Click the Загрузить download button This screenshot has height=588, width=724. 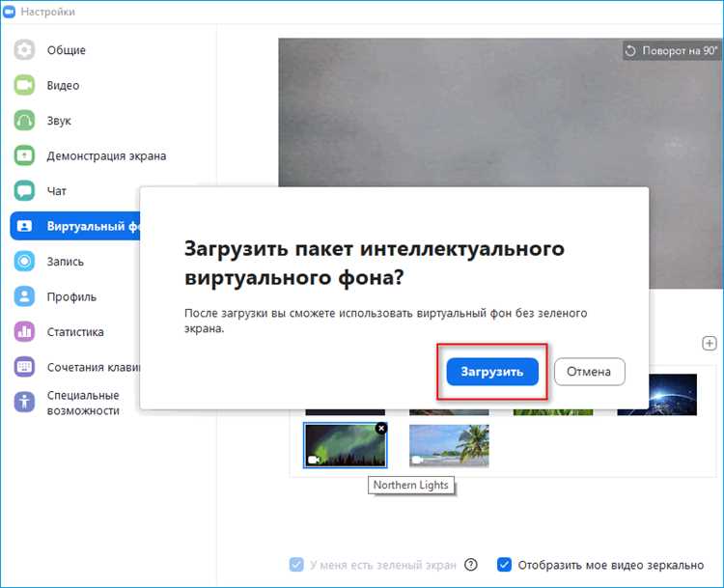click(492, 372)
